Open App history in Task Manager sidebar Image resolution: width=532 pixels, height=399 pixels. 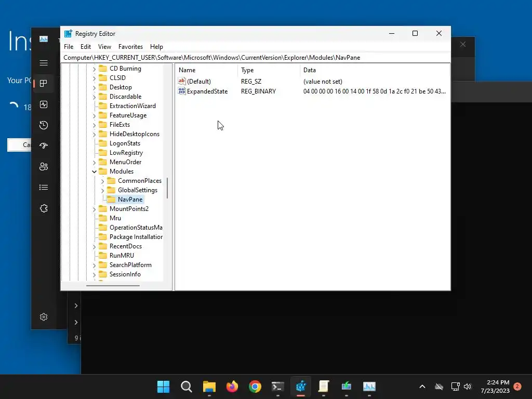(x=44, y=125)
